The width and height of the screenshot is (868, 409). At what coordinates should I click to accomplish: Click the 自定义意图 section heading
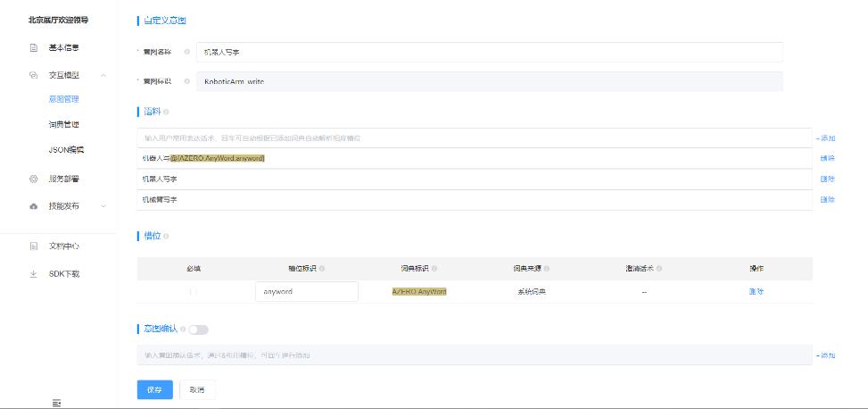(x=165, y=21)
